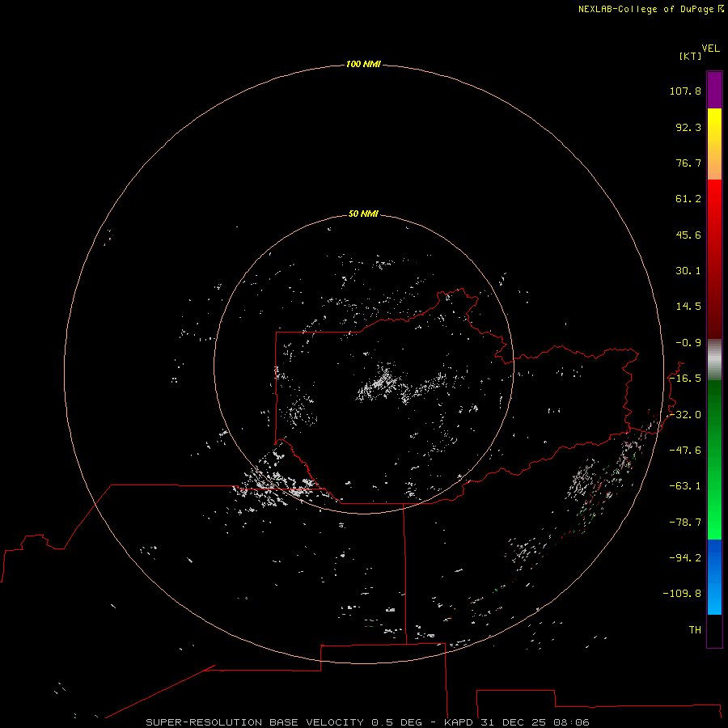Viewport: 728px width, 728px height.
Task: Click the 107.8 velocity scale value
Action: (685, 91)
